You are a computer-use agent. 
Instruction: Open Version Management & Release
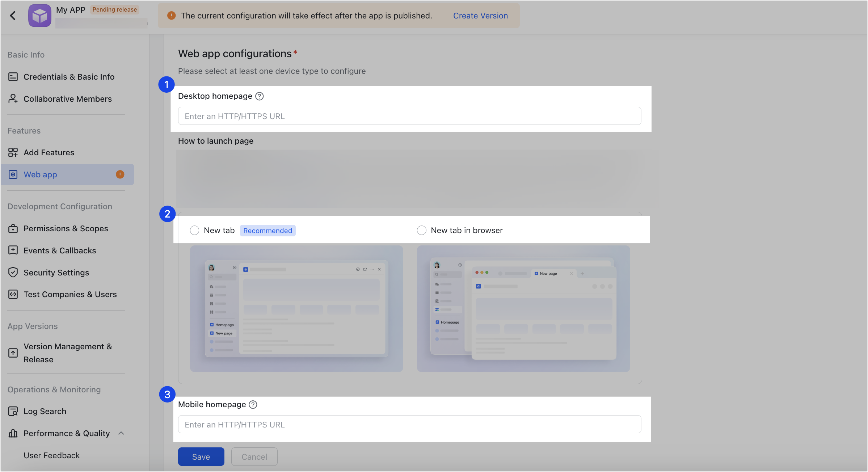(x=67, y=353)
